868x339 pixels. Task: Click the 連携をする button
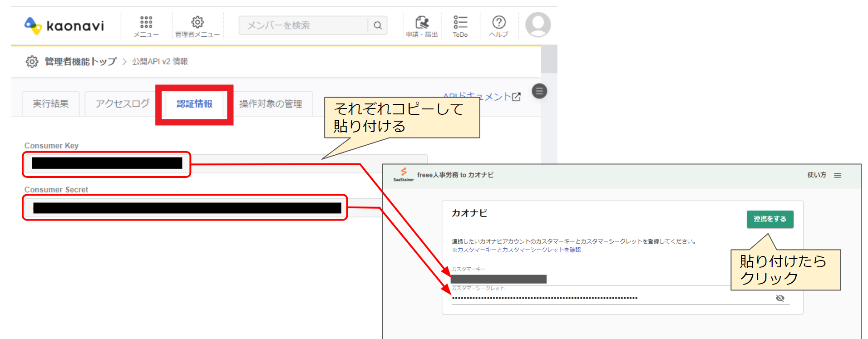[x=770, y=219]
